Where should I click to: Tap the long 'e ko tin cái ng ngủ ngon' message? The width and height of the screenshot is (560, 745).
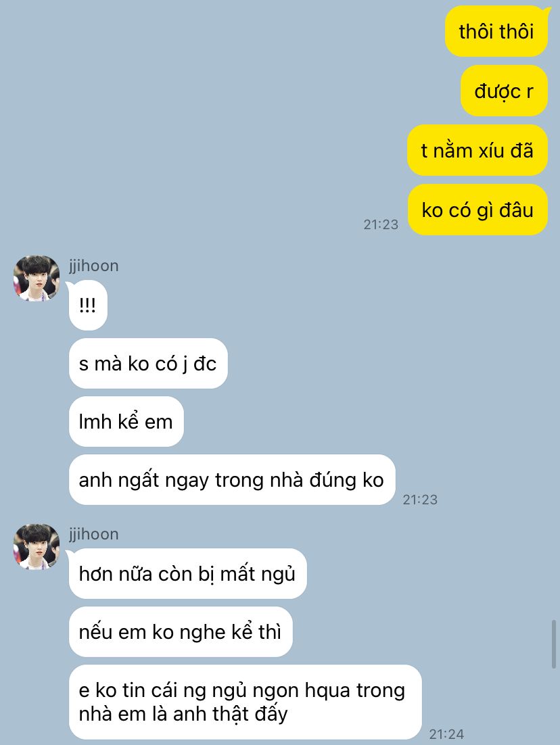pos(246,702)
